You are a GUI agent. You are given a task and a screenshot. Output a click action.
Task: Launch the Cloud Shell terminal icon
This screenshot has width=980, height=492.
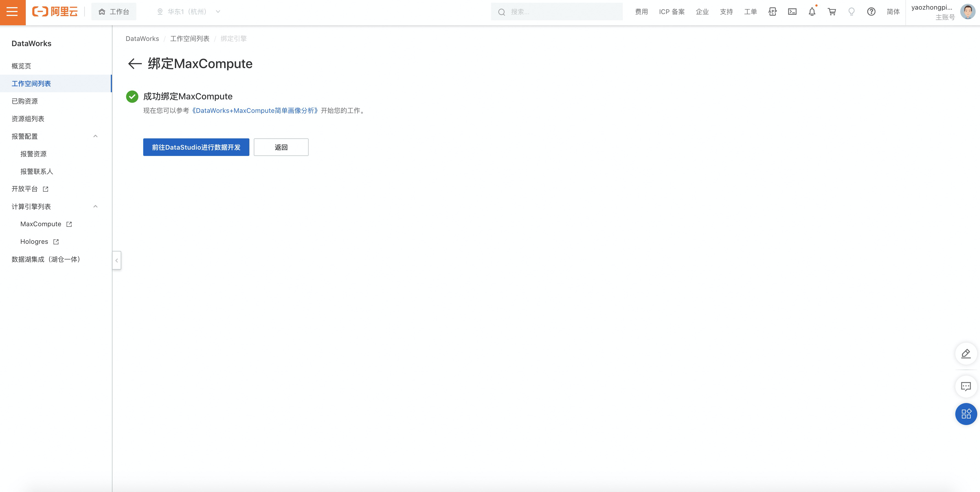click(x=792, y=12)
